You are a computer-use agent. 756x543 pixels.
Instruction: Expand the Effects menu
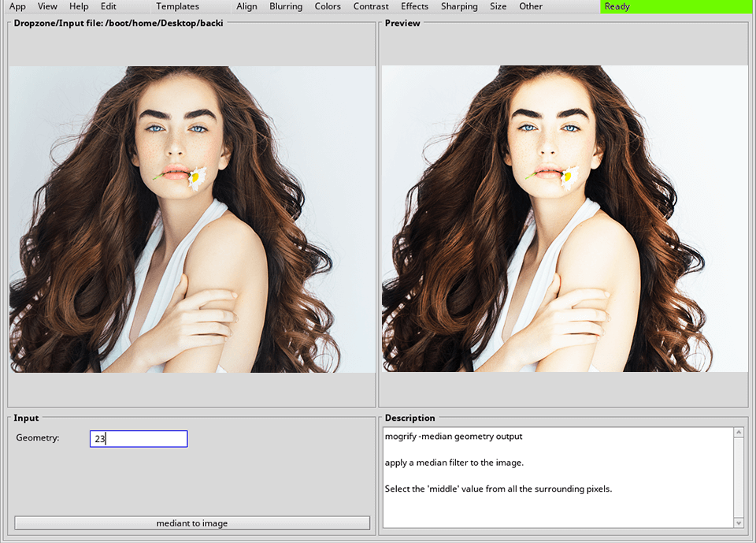point(415,6)
